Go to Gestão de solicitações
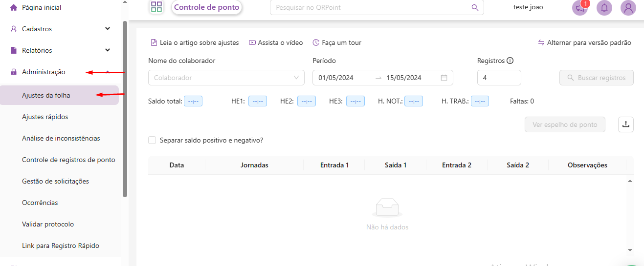The image size is (644, 266). (55, 181)
